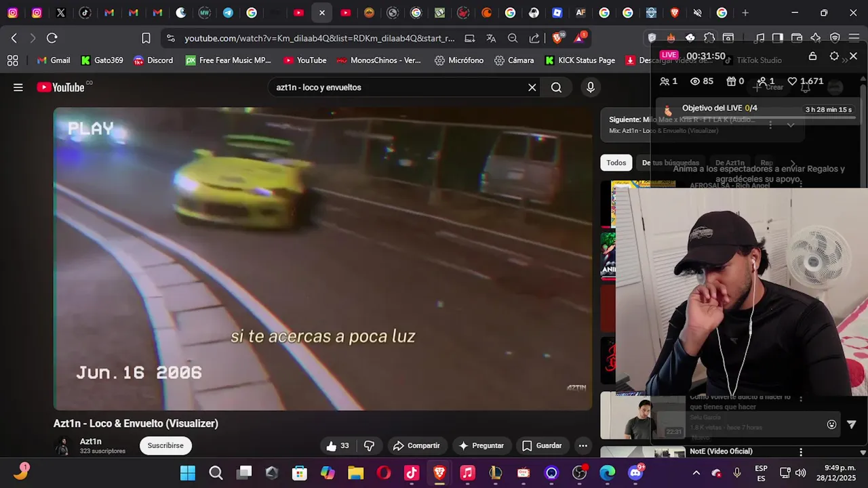This screenshot has height=488, width=868.
Task: Close the active YouTube browser tab
Action: (x=322, y=13)
